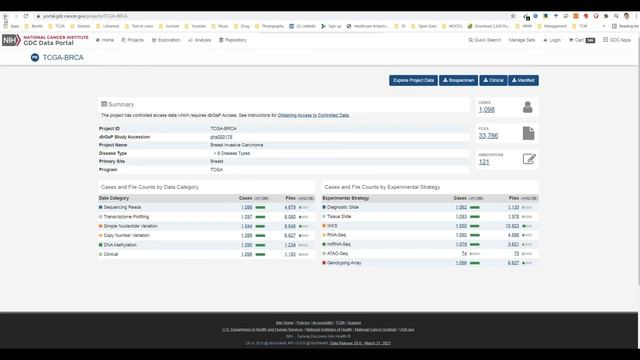Click the Explore Project Data button
Viewport: 640px width, 360px height.
(x=413, y=80)
